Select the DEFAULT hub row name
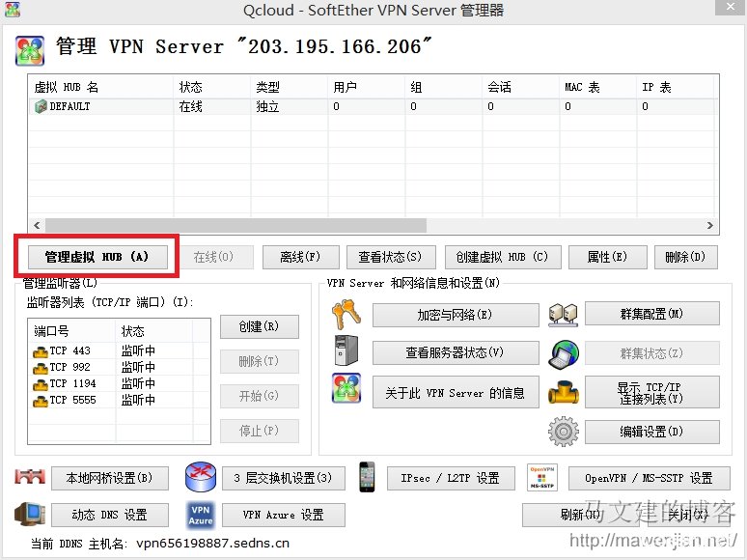The height and width of the screenshot is (560, 747). 69,106
